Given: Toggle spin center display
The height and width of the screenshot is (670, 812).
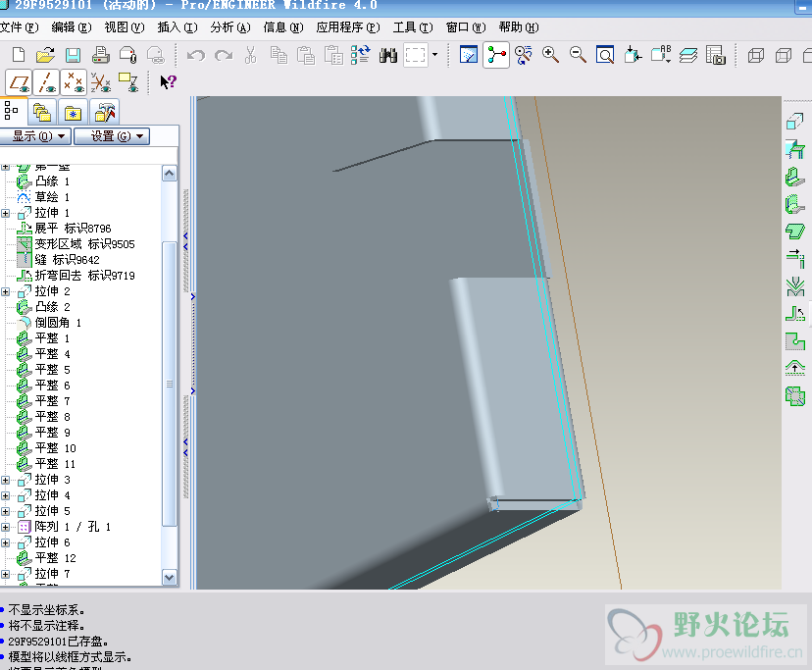Looking at the screenshot, I should [496, 55].
